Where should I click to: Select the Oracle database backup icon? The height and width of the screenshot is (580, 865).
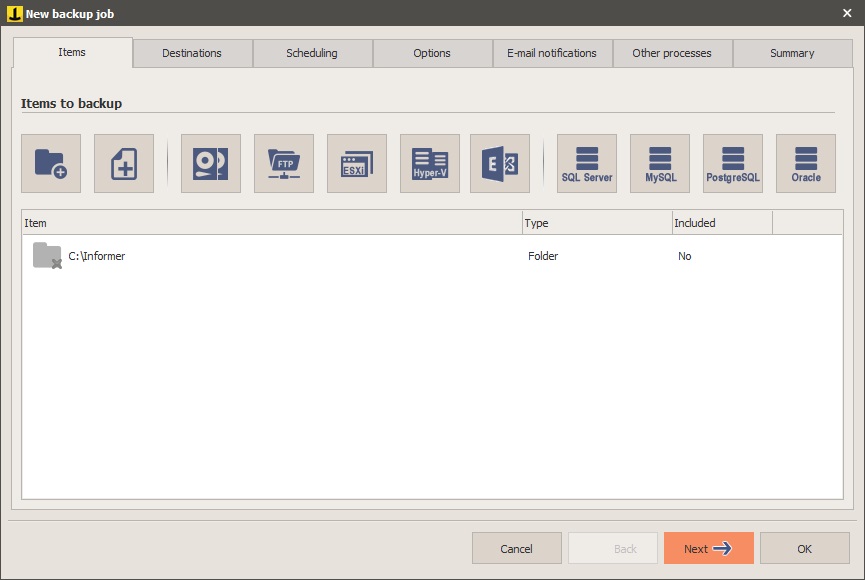click(805, 162)
